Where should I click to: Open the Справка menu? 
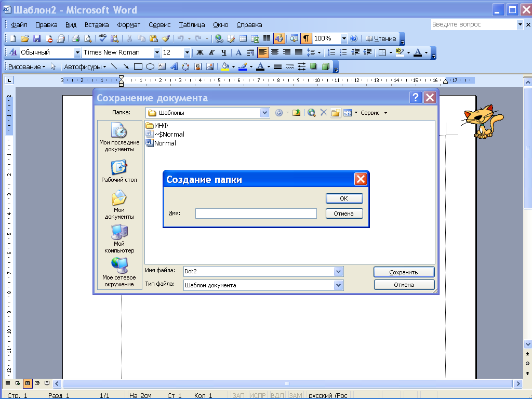click(x=249, y=25)
